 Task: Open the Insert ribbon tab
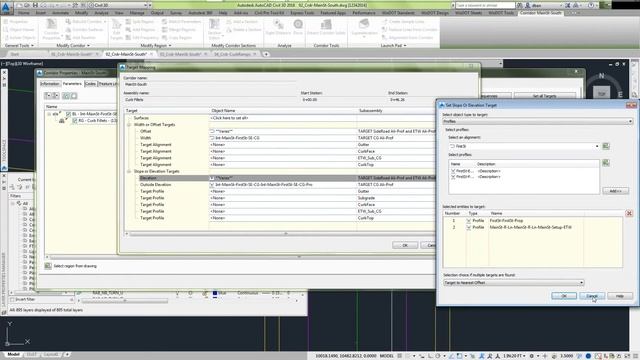pos(41,13)
